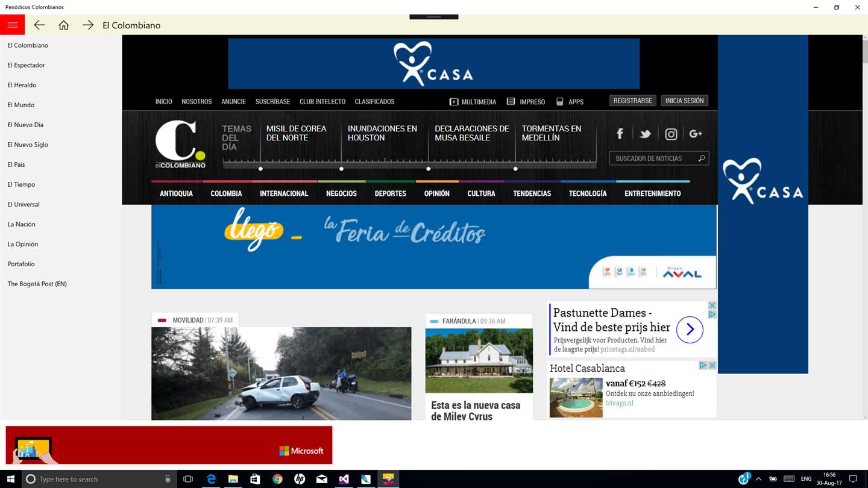Open Windows Start menu
868x488 pixels.
point(10,479)
